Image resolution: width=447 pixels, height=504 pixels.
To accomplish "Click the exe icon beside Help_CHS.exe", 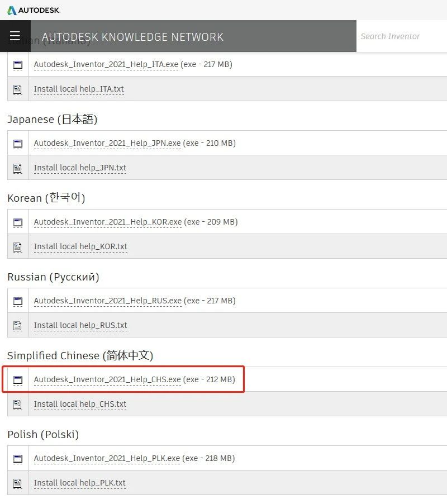I will coord(18,380).
